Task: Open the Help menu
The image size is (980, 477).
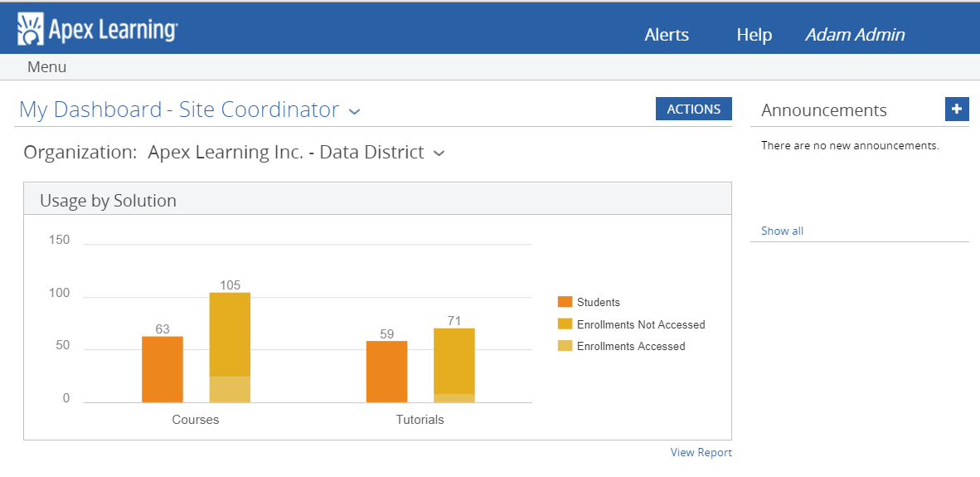Action: (x=754, y=35)
